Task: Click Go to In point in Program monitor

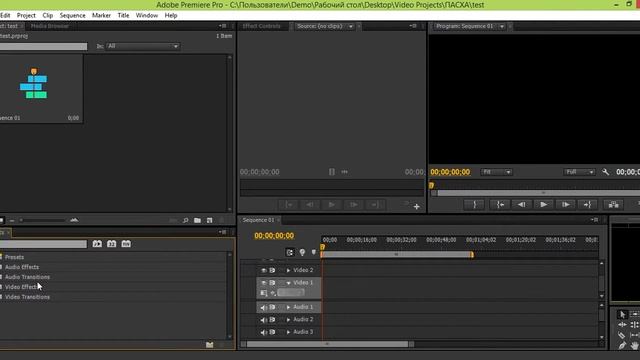Action: [x=500, y=204]
